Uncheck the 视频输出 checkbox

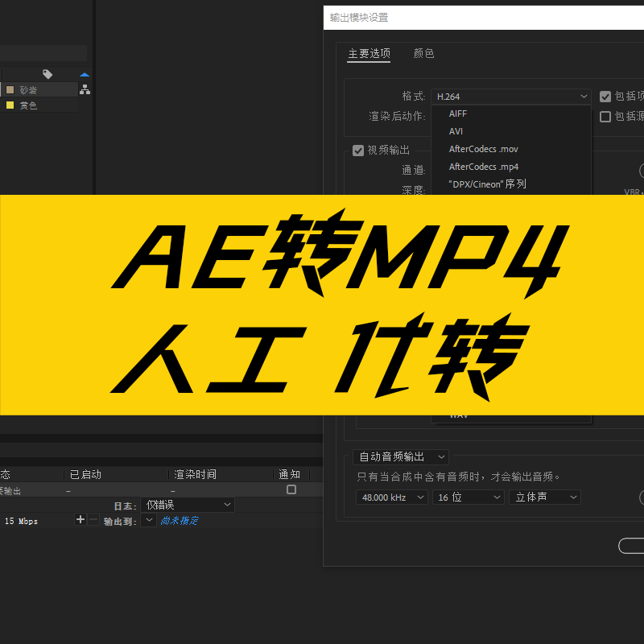[358, 149]
